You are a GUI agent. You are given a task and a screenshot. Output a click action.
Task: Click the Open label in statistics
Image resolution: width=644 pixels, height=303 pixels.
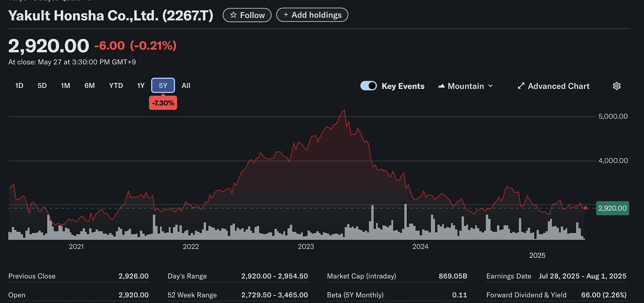[x=17, y=295]
